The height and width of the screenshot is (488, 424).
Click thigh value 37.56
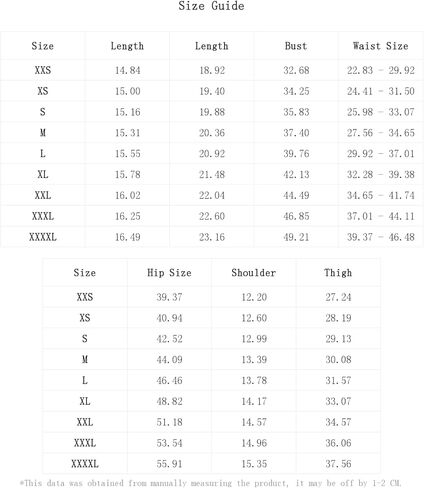[x=338, y=464]
